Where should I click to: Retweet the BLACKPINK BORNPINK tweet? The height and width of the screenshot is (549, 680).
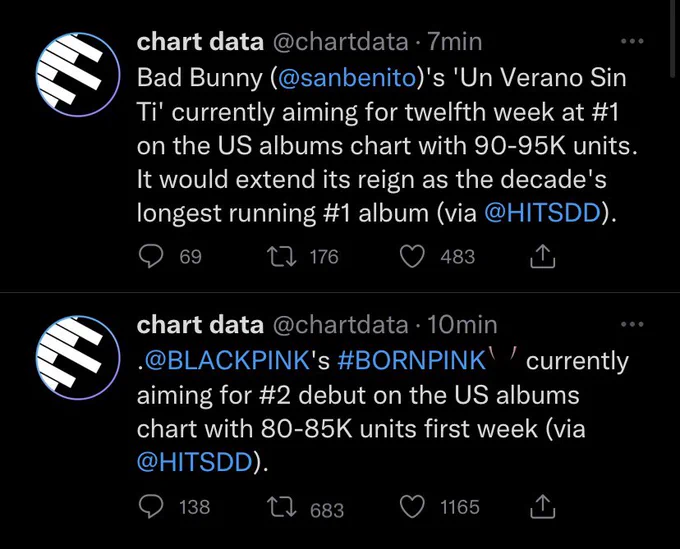[281, 507]
